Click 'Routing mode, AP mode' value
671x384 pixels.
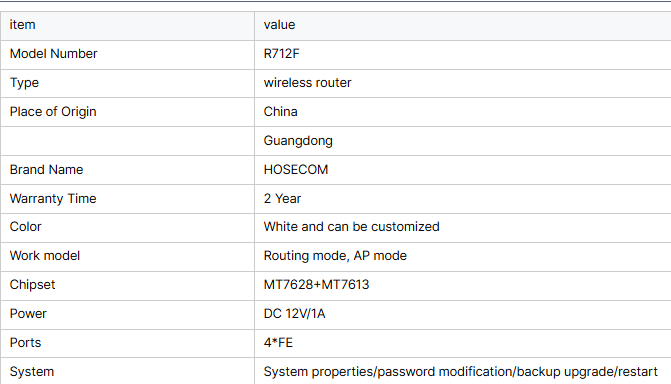coord(335,256)
